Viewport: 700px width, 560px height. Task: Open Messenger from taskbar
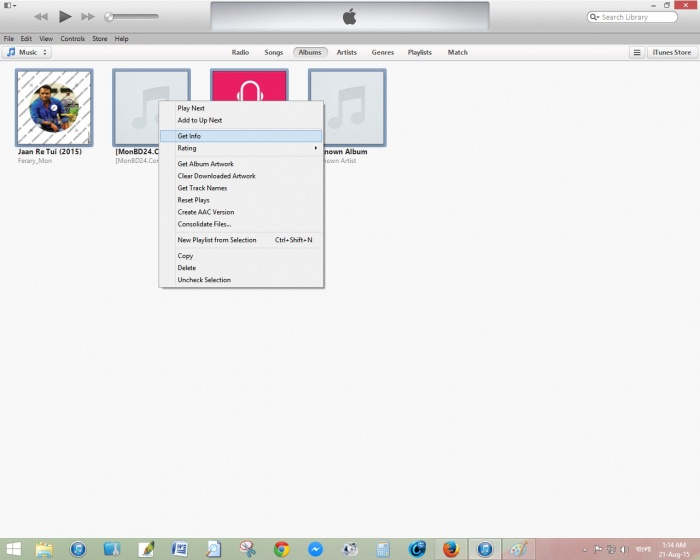point(315,549)
